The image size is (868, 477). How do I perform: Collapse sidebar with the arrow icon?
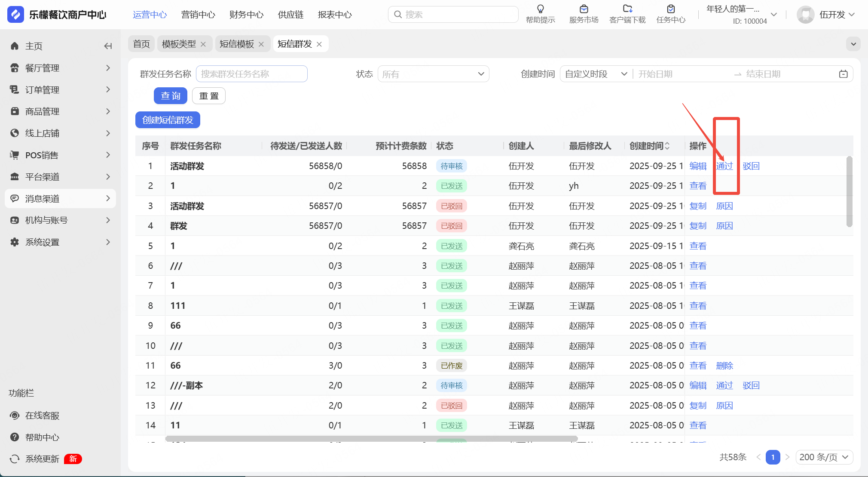click(108, 46)
